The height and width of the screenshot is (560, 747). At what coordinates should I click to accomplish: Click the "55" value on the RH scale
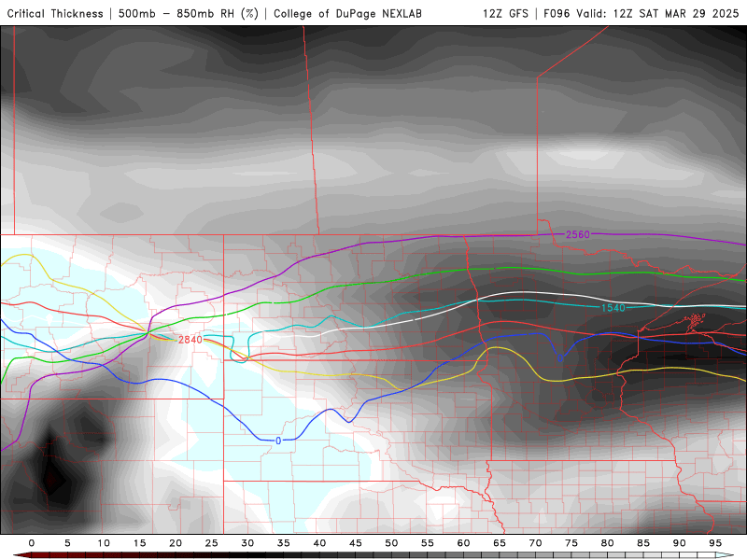tap(428, 543)
